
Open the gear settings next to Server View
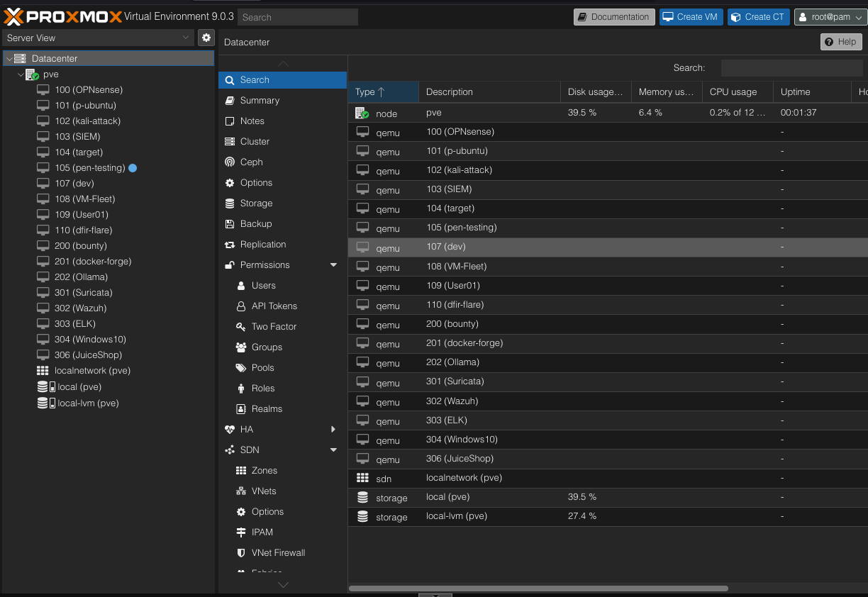206,38
